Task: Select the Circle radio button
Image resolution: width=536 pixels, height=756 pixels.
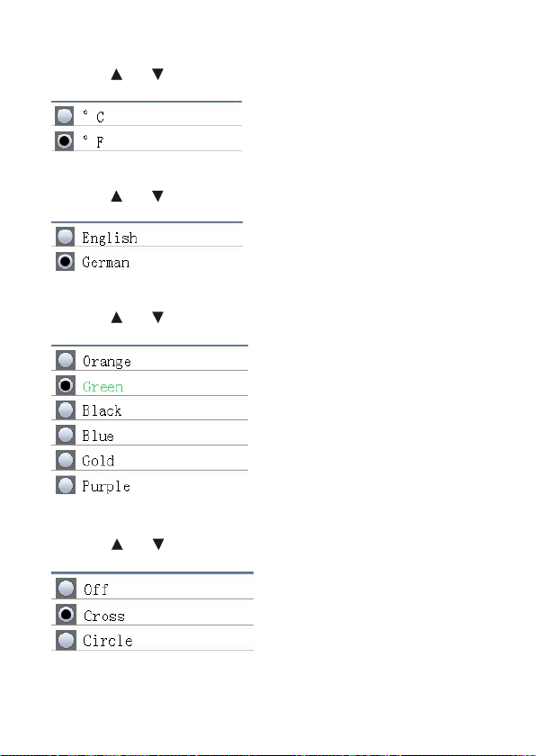Action: (66, 640)
